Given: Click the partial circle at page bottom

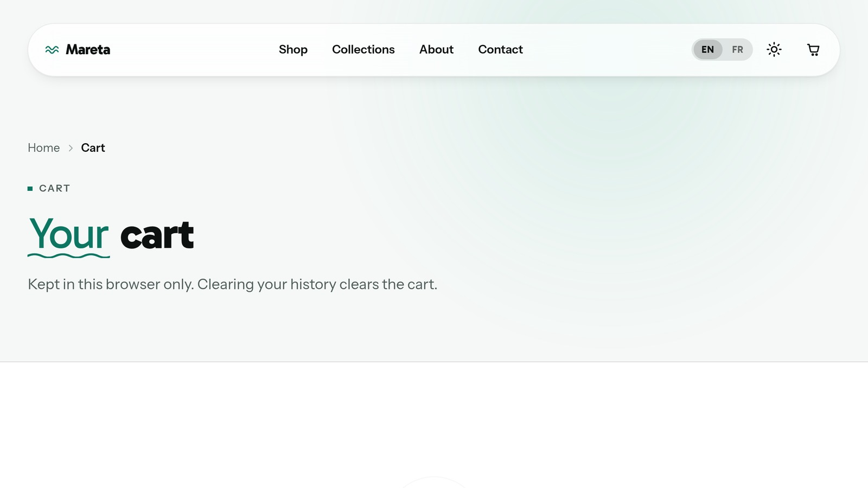Looking at the screenshot, I should tap(434, 482).
